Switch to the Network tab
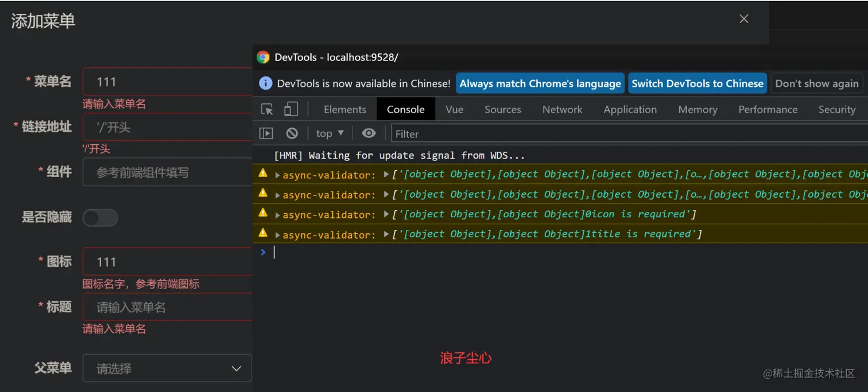Image resolution: width=868 pixels, height=392 pixels. [x=562, y=109]
